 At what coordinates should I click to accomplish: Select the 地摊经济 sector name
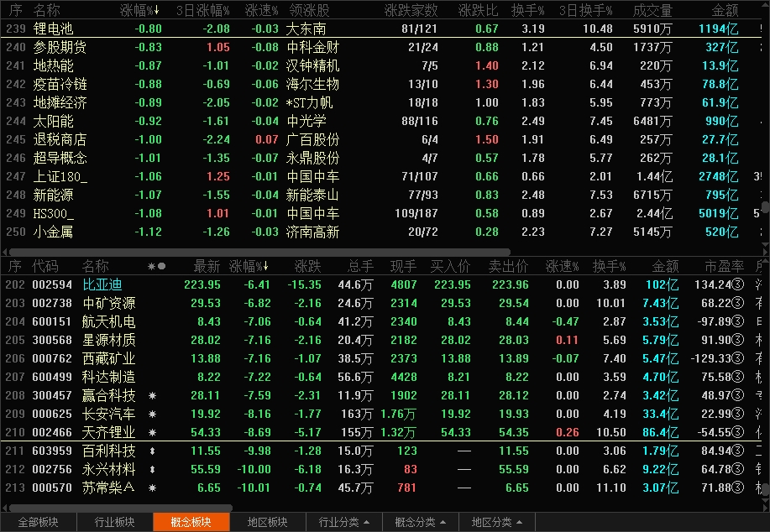(60, 102)
